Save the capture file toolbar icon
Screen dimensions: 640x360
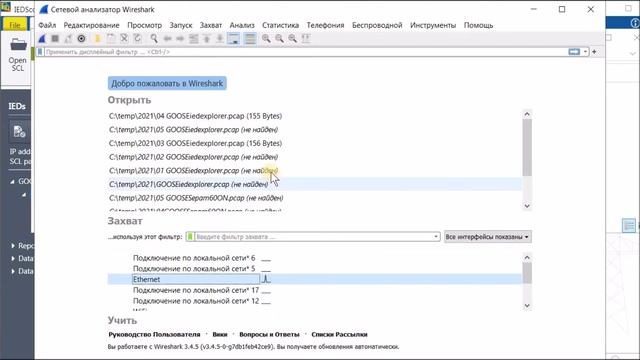coord(111,38)
